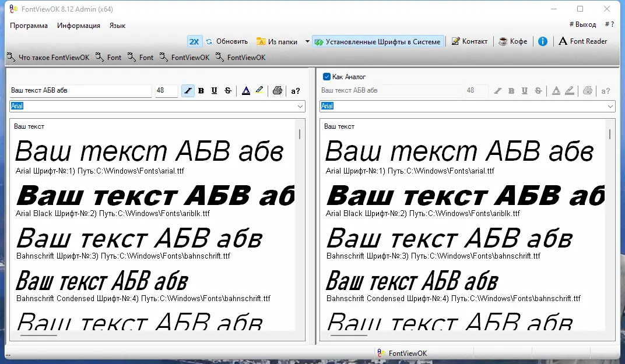Toggle the 2X view button
Screen dimensions: 625x364
(194, 41)
